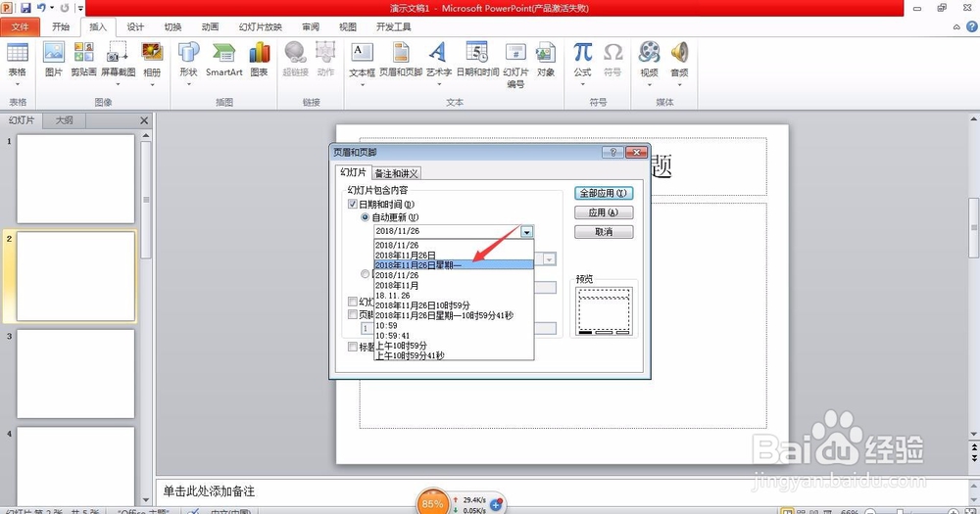The image size is (980, 514).
Task: Click 日期和时间 ribbon icon
Action: click(477, 60)
